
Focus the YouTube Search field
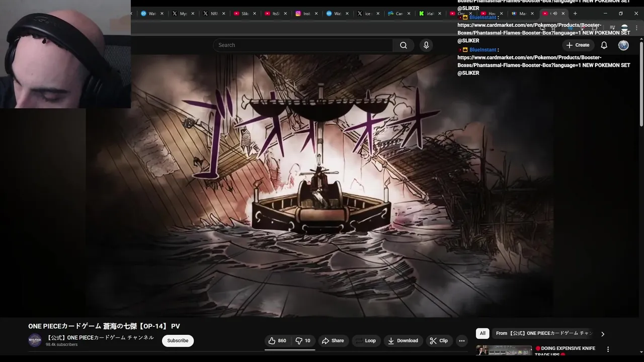pyautogui.click(x=303, y=45)
